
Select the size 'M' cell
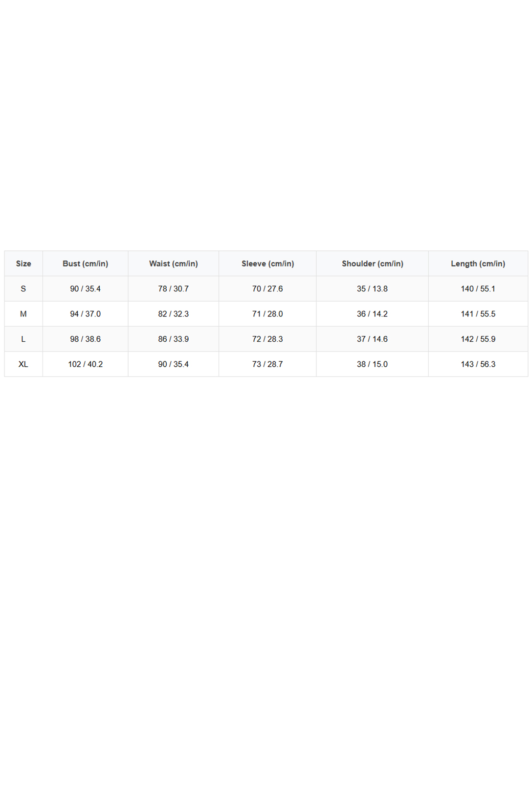tap(23, 314)
